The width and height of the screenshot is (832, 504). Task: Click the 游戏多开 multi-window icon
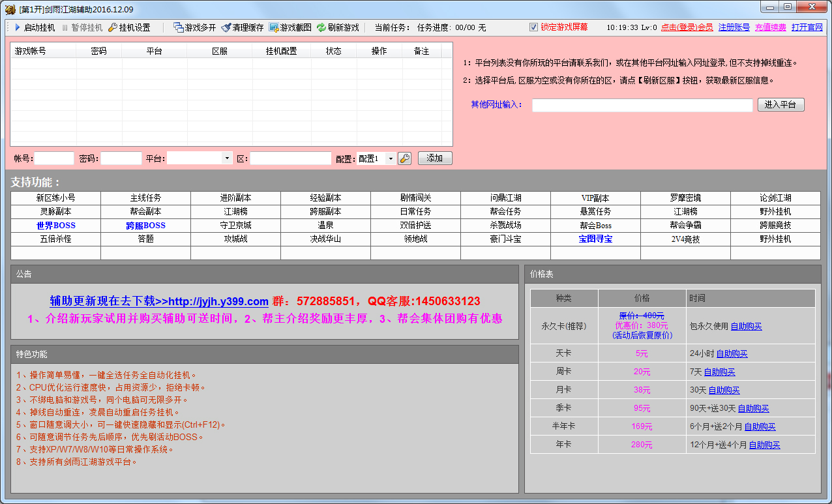pos(178,27)
